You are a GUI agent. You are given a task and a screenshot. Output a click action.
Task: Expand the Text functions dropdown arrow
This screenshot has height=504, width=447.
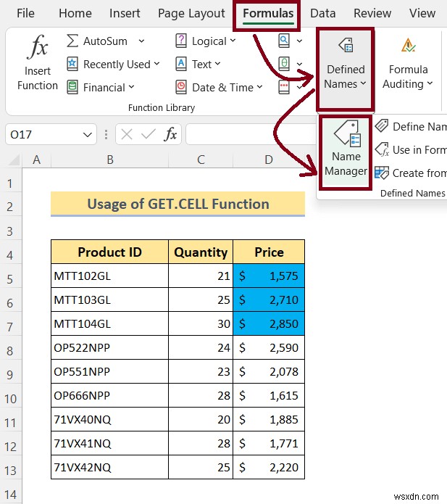tap(218, 64)
